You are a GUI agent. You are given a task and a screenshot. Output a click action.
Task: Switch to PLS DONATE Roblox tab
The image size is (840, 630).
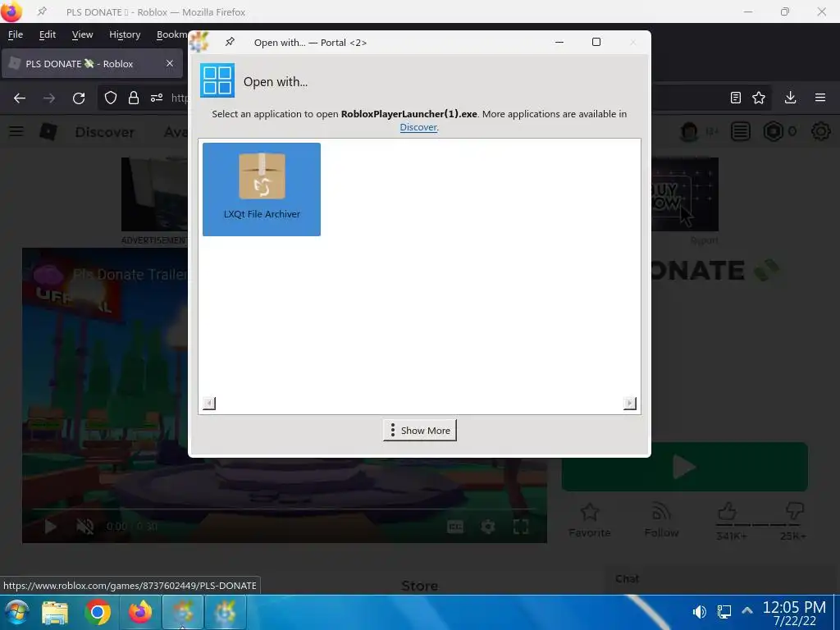[x=92, y=63]
